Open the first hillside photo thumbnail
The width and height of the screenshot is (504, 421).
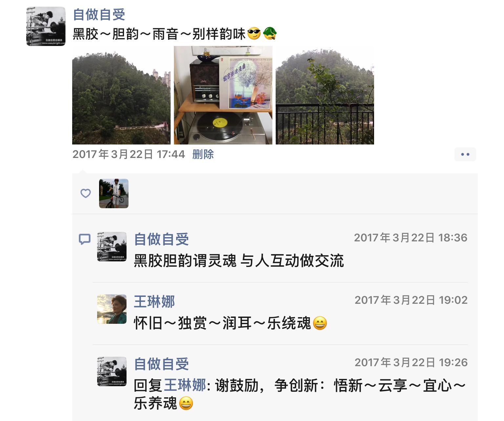tap(121, 95)
